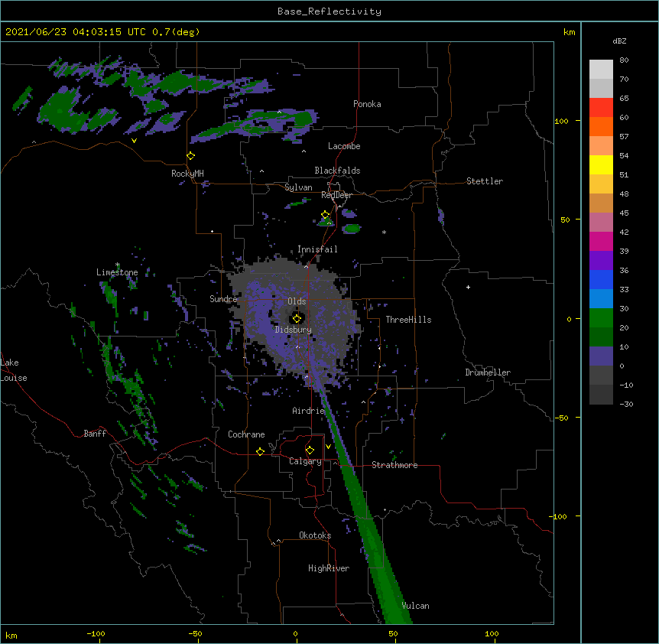Click the Cochrane label

(246, 434)
